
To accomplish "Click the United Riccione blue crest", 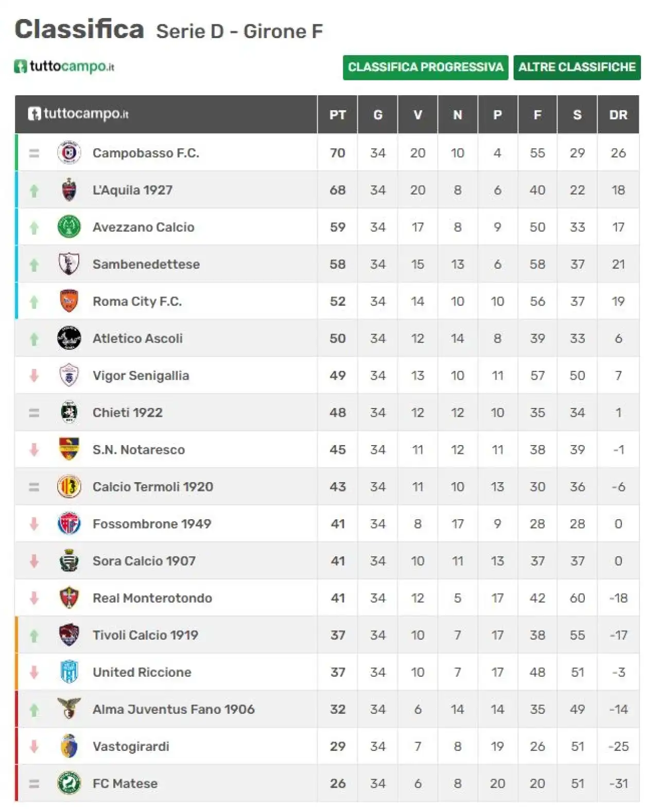I will click(69, 672).
